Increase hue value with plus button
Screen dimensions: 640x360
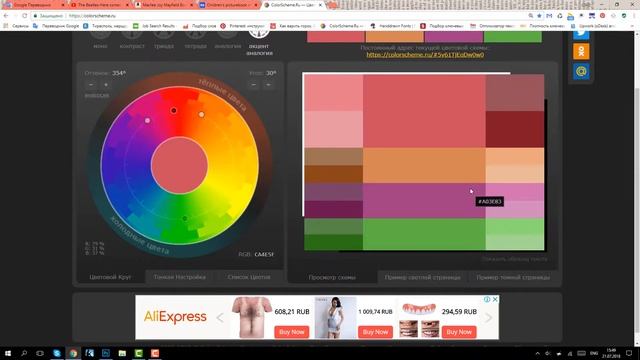click(x=106, y=84)
